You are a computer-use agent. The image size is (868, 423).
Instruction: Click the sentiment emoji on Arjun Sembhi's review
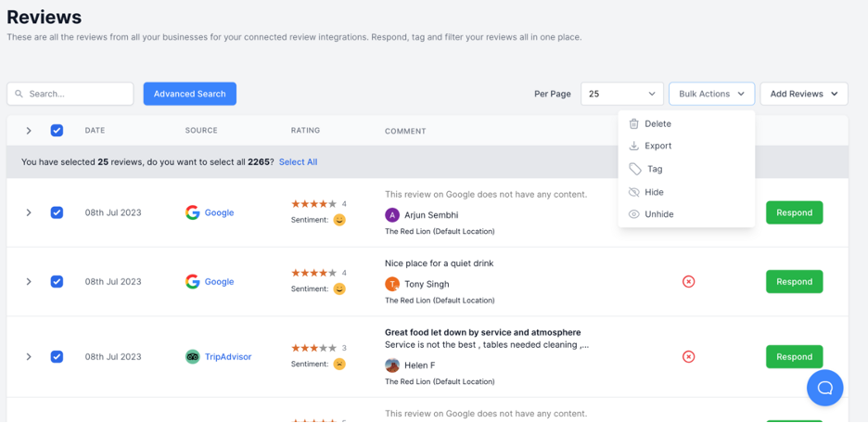click(339, 220)
